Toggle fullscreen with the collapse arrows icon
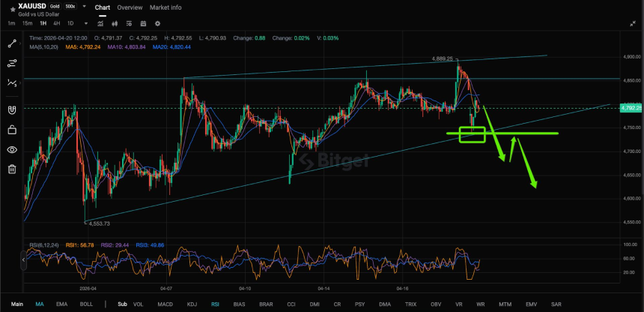The image size is (644, 312). [633, 24]
